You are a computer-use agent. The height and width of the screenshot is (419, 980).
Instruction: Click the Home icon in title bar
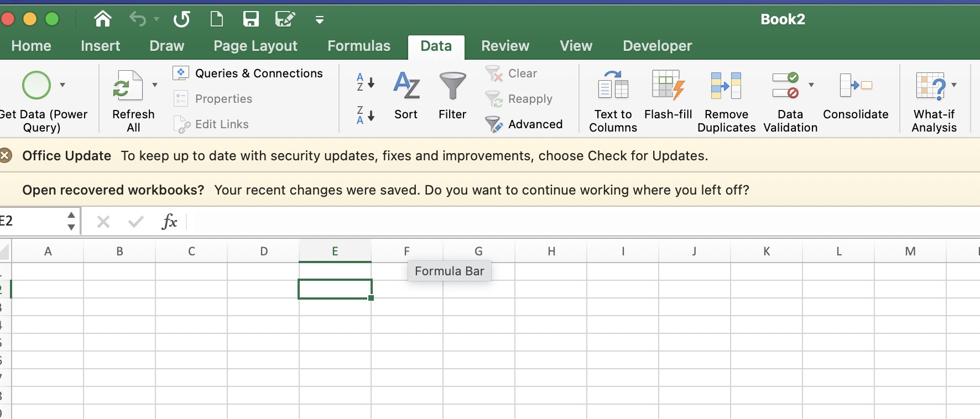[x=102, y=19]
